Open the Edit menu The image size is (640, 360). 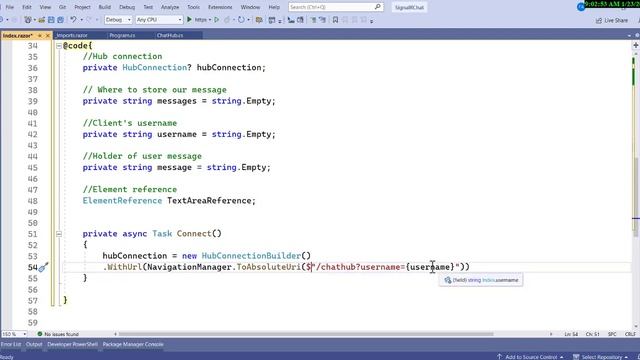click(x=27, y=7)
